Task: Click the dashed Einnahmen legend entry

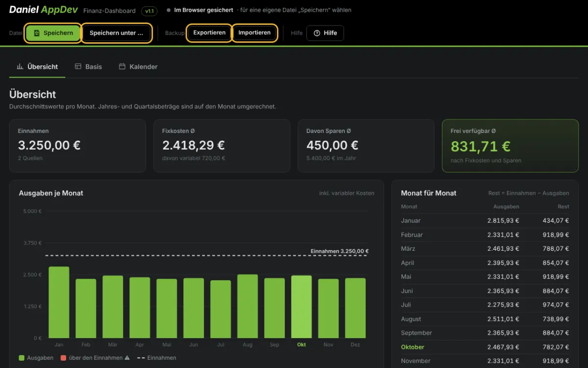Action: tap(156, 358)
